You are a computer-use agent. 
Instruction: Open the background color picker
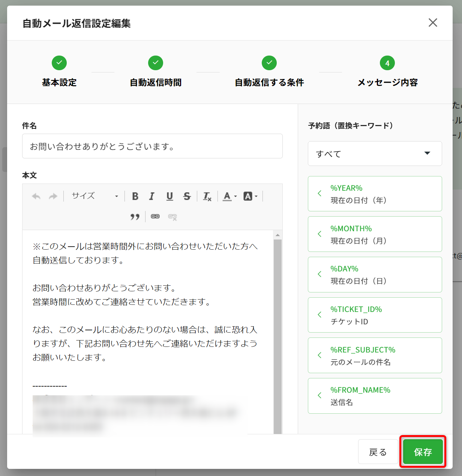pyautogui.click(x=250, y=196)
